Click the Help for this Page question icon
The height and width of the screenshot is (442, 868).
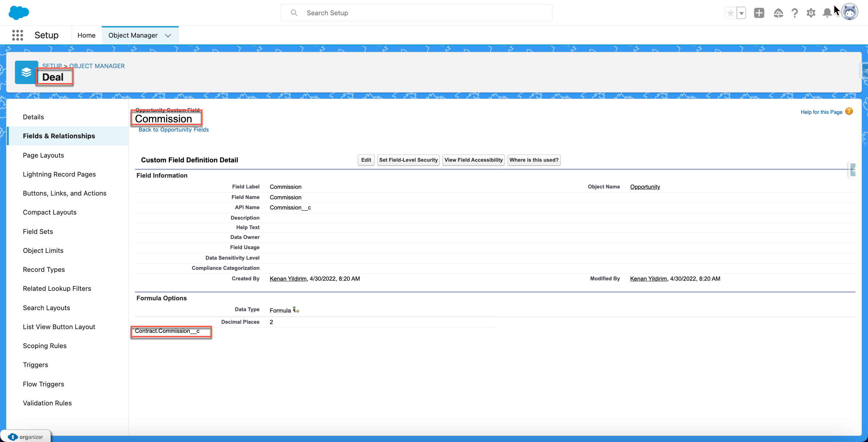849,111
